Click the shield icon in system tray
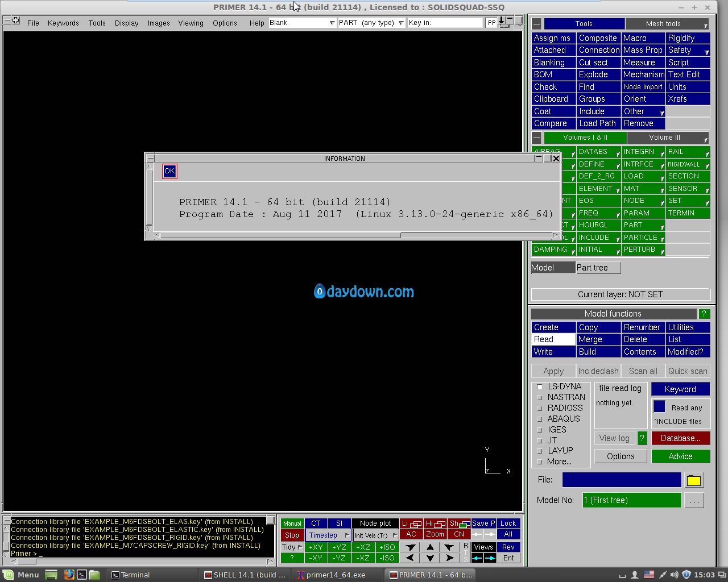Viewport: 728px width, 582px height. click(686, 575)
